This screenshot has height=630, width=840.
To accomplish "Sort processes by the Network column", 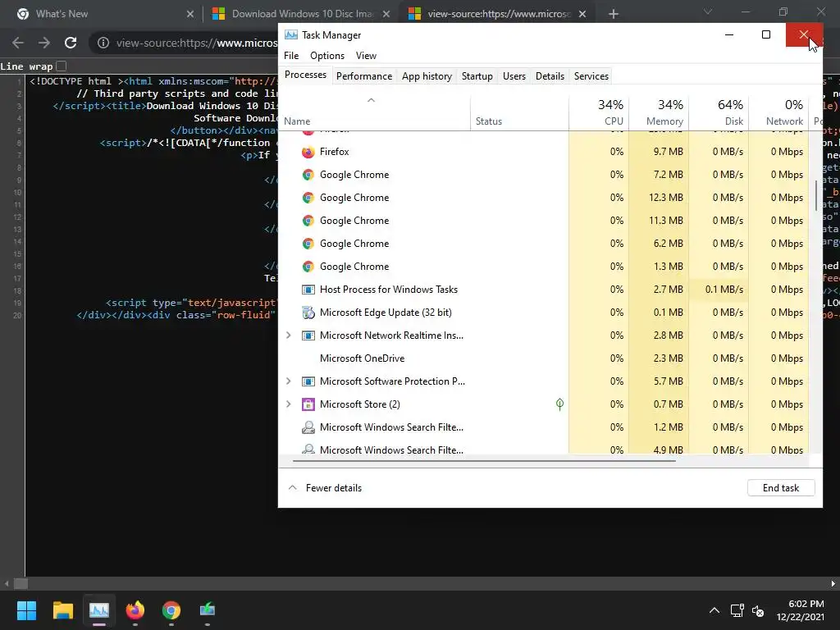I will 779,112.
